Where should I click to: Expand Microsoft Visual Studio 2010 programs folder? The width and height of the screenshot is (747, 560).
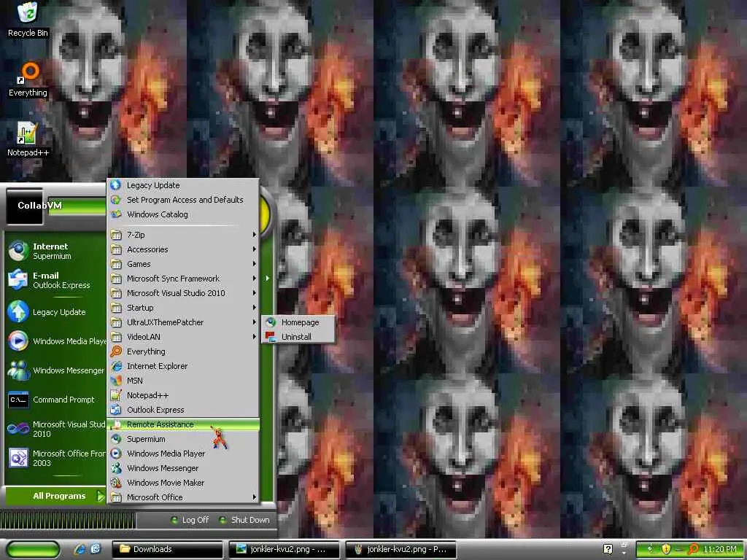(x=183, y=293)
